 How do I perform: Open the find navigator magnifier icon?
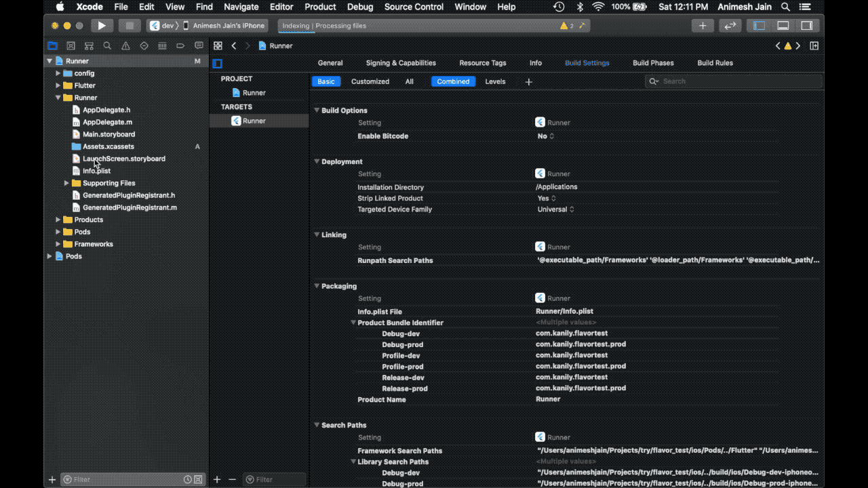[x=107, y=46]
